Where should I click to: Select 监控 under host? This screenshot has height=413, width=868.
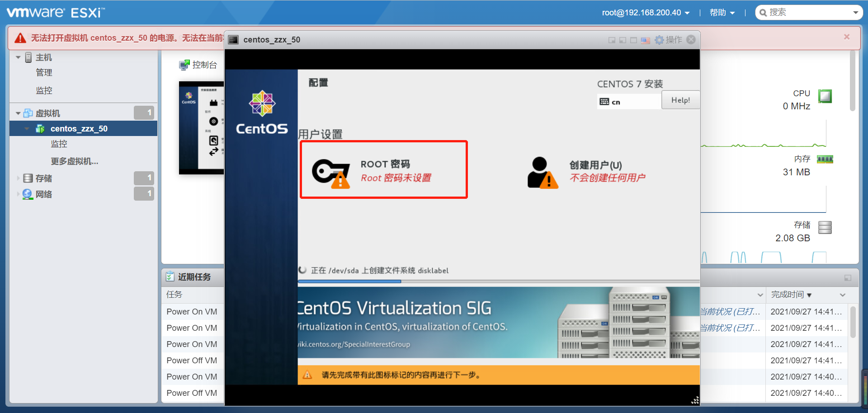tap(44, 91)
